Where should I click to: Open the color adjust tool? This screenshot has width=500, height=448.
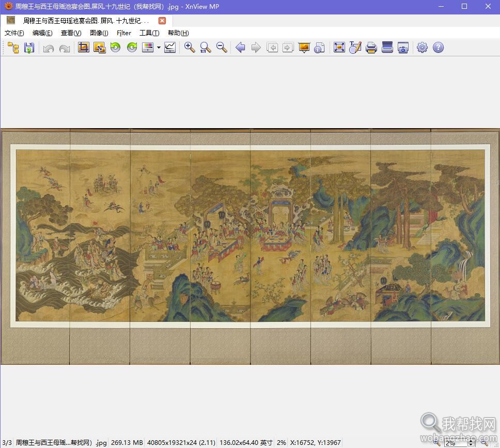click(x=148, y=48)
